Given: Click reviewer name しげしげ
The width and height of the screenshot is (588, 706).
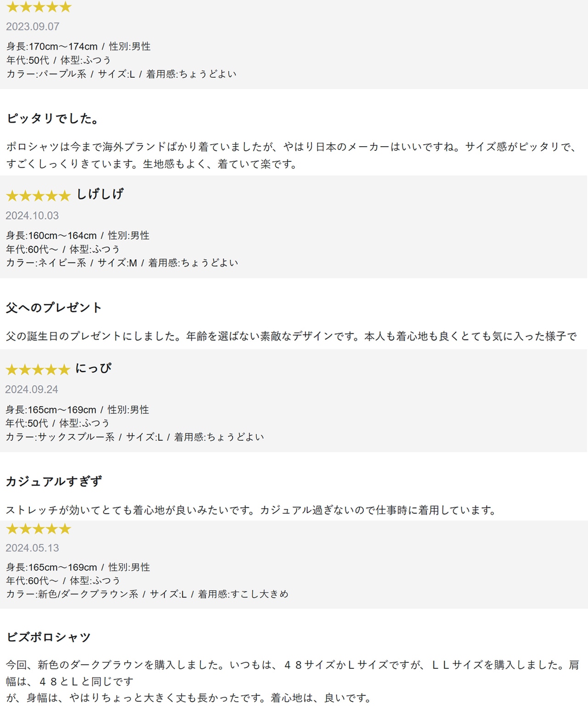Looking at the screenshot, I should [x=100, y=194].
